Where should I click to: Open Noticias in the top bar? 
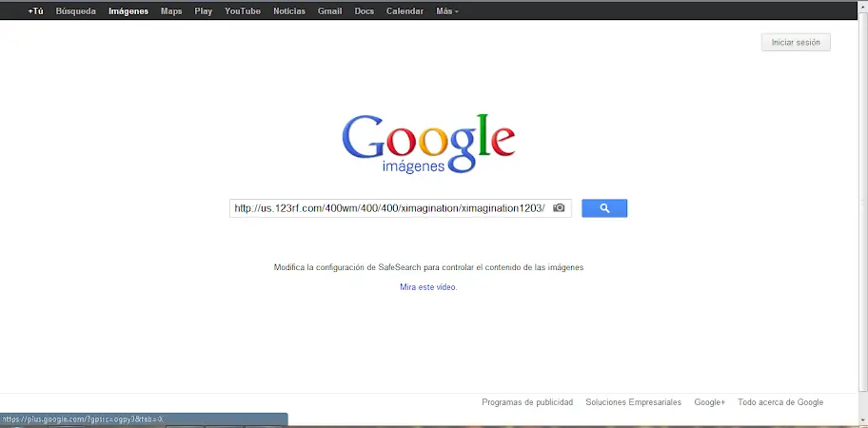pos(289,11)
